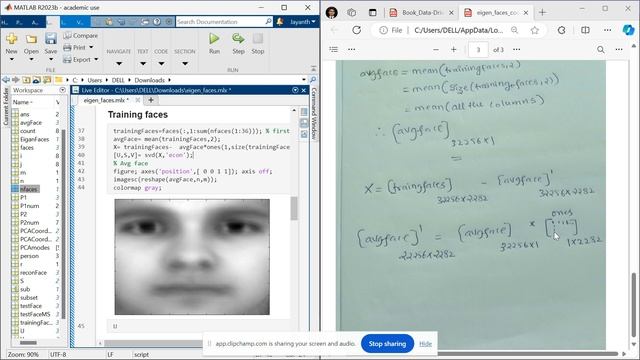The image size is (640, 360).
Task: Switch live editor to output inline
Action: coord(304,123)
